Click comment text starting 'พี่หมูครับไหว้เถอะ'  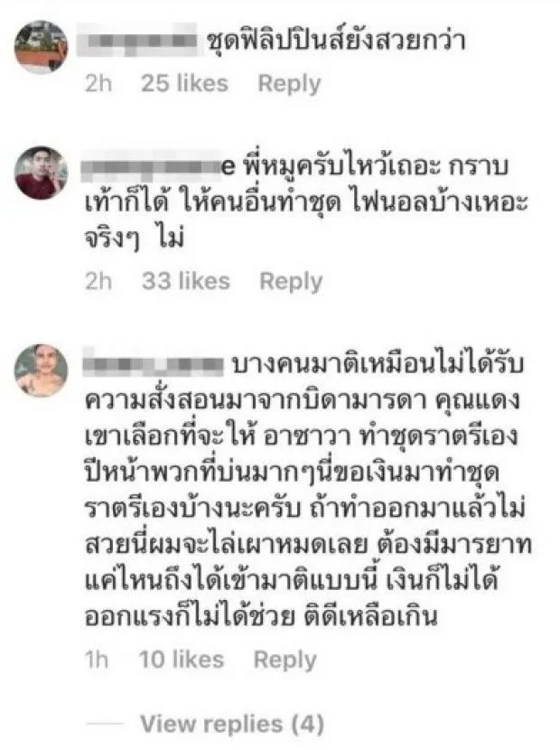(306, 202)
